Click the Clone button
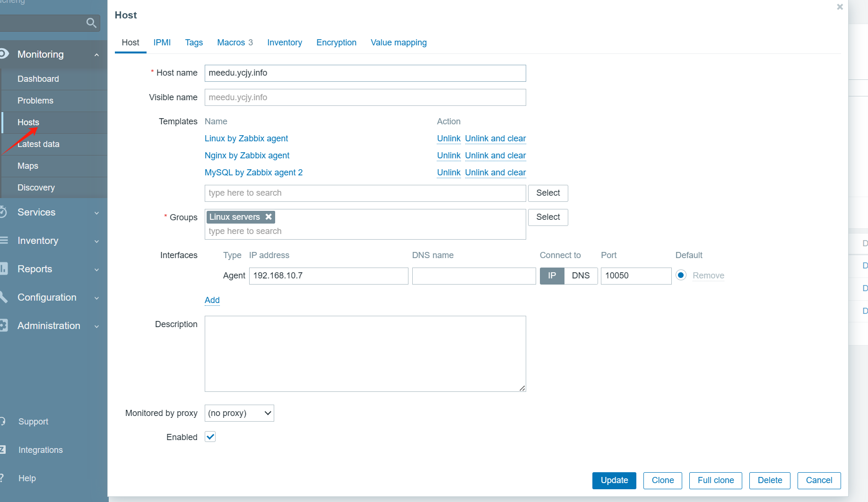The width and height of the screenshot is (868, 502). pos(663,480)
